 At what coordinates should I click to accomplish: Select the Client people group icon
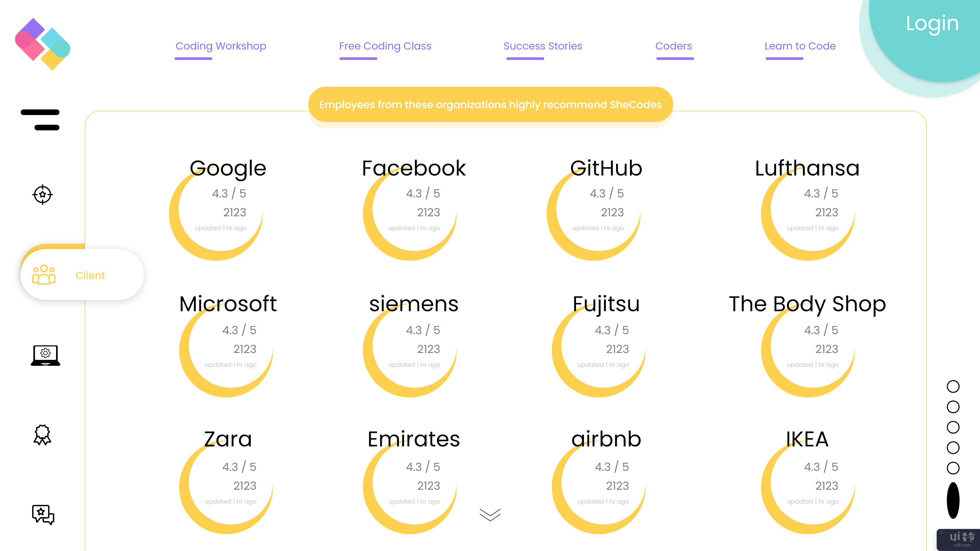pyautogui.click(x=44, y=274)
